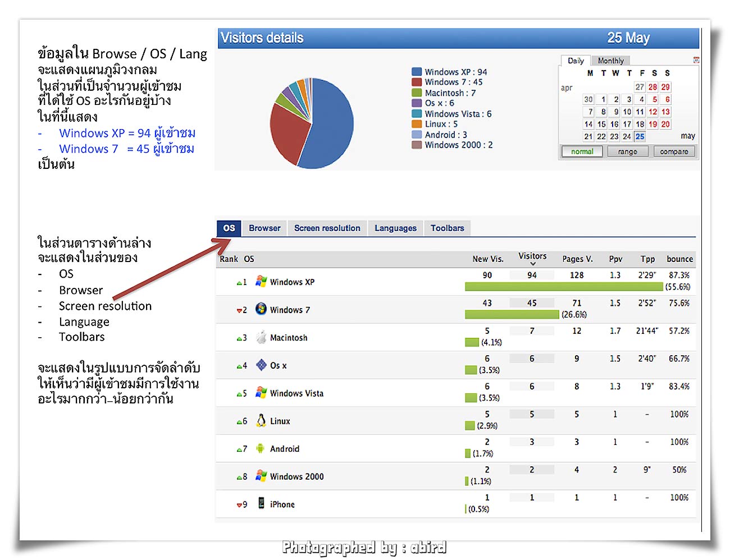Click the range button

click(x=627, y=152)
